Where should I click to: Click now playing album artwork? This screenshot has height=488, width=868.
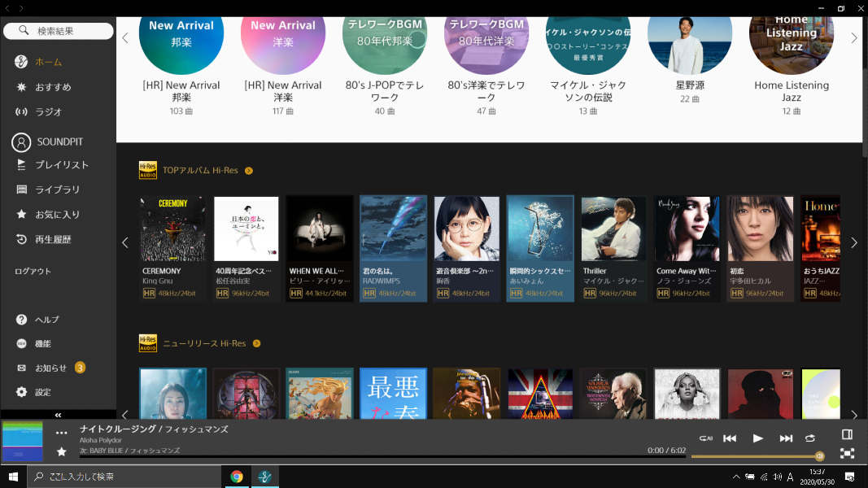pos(23,442)
